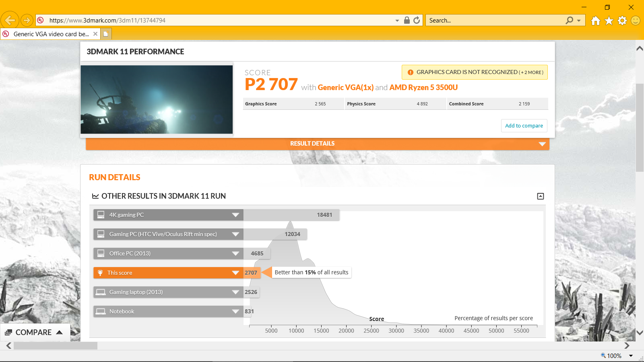Expand the Office PC (2013) row

click(x=235, y=253)
